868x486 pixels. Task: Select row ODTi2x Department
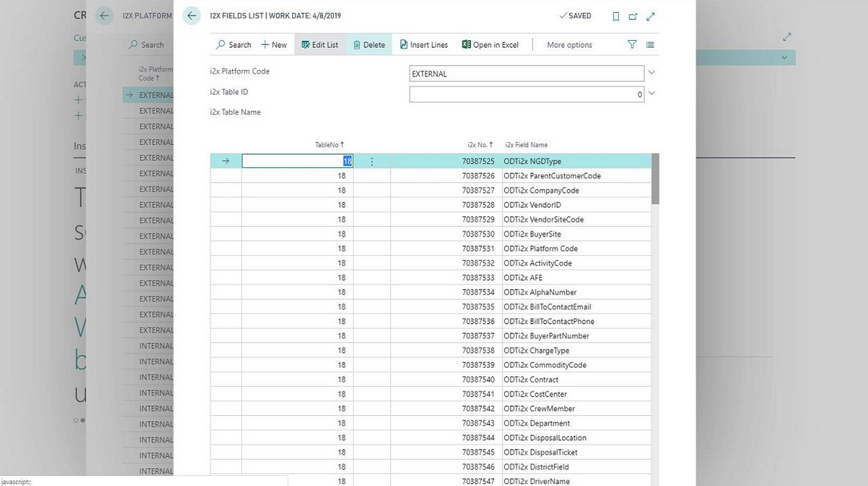click(430, 423)
